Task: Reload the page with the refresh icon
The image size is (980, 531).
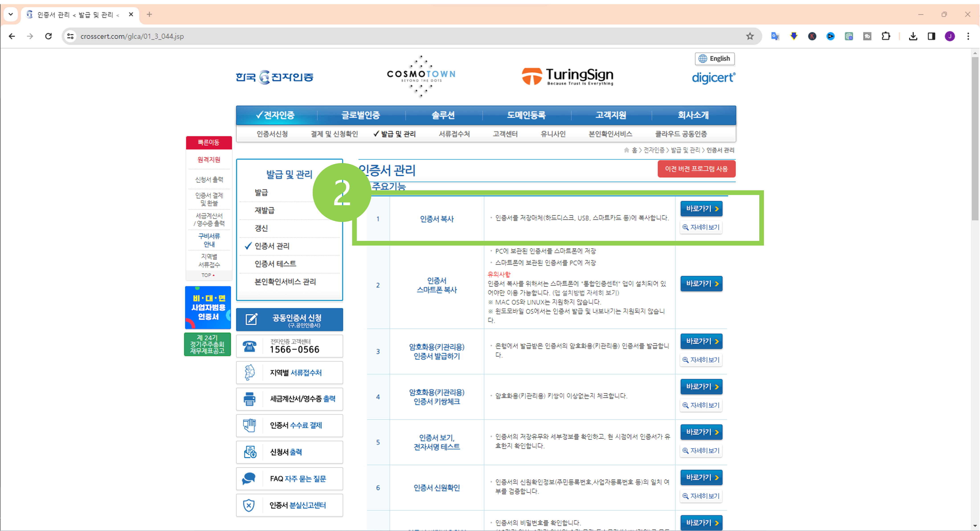Action: (x=48, y=36)
